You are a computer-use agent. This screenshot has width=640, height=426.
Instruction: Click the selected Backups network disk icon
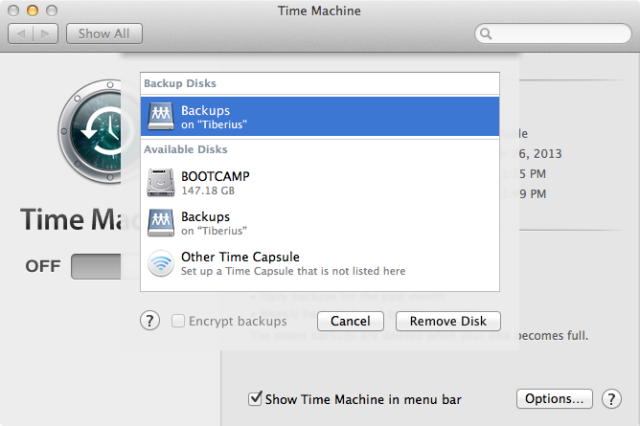(161, 116)
